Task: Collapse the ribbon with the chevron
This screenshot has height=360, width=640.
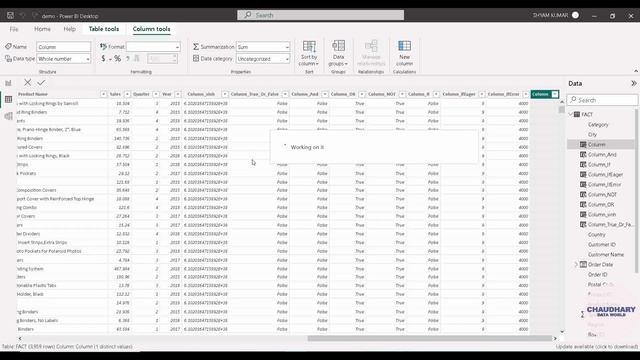Action: [636, 71]
